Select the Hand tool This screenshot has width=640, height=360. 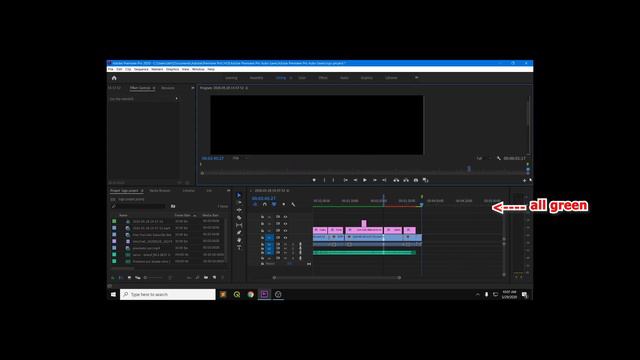[239, 240]
